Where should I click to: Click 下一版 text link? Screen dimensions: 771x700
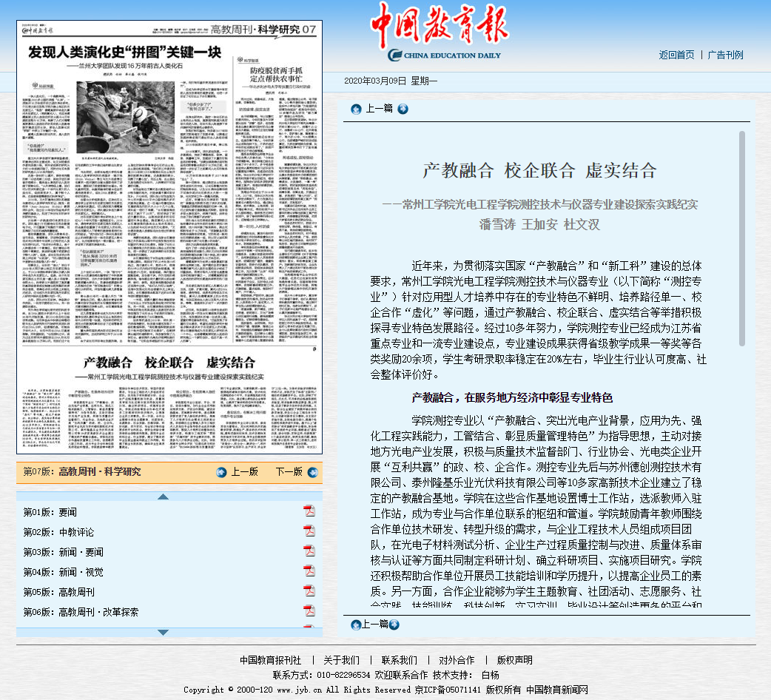(289, 472)
